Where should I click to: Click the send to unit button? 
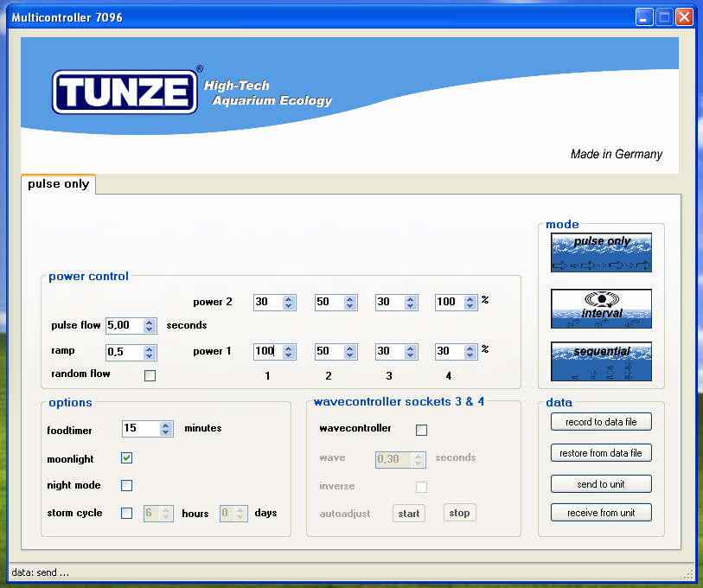click(601, 484)
